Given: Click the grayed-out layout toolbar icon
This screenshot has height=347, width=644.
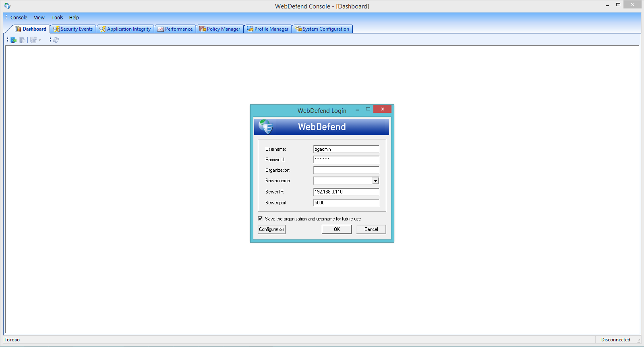Looking at the screenshot, I should pyautogui.click(x=33, y=40).
